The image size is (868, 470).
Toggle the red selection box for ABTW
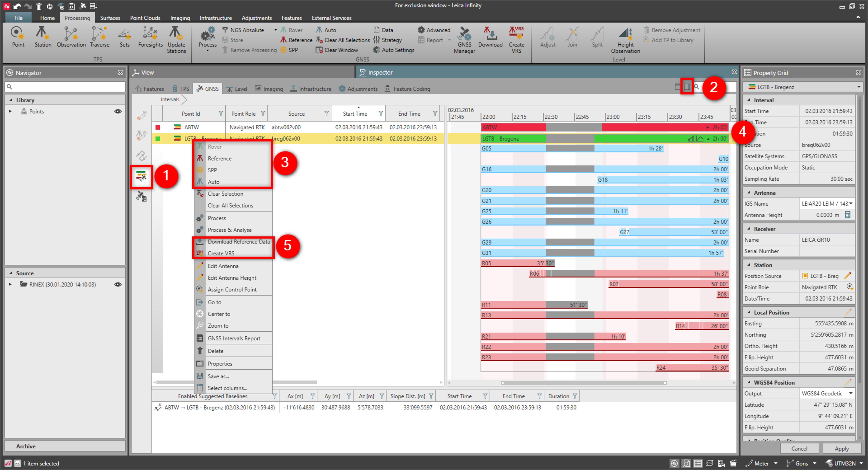point(158,127)
